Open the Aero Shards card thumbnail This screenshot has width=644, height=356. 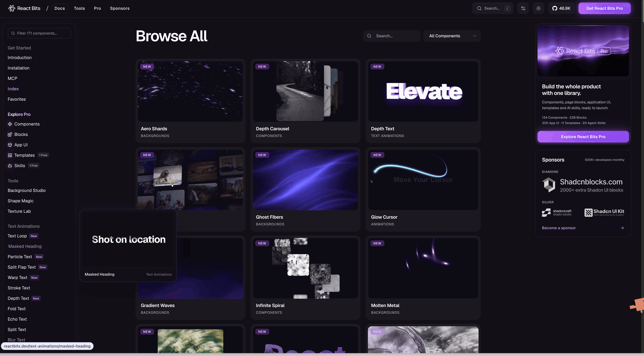click(x=190, y=91)
